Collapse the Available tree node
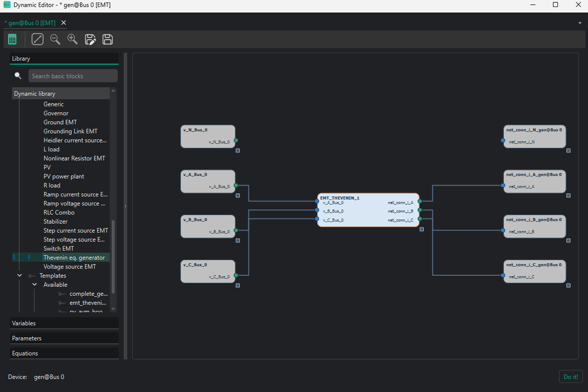588x392 pixels. [35, 285]
